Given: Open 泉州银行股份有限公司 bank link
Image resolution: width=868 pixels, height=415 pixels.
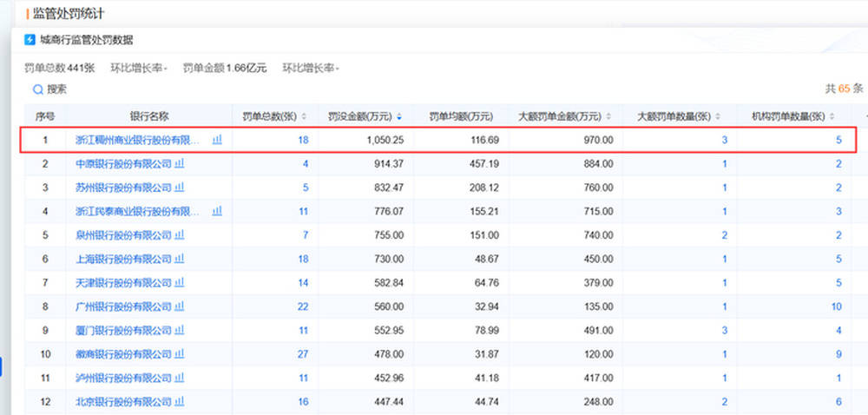Looking at the screenshot, I should (x=123, y=235).
